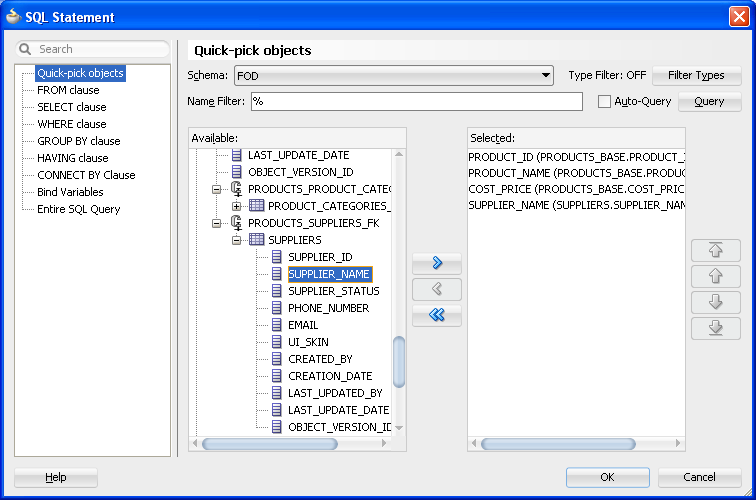
Task: Move selected item to top of list
Action: point(716,250)
